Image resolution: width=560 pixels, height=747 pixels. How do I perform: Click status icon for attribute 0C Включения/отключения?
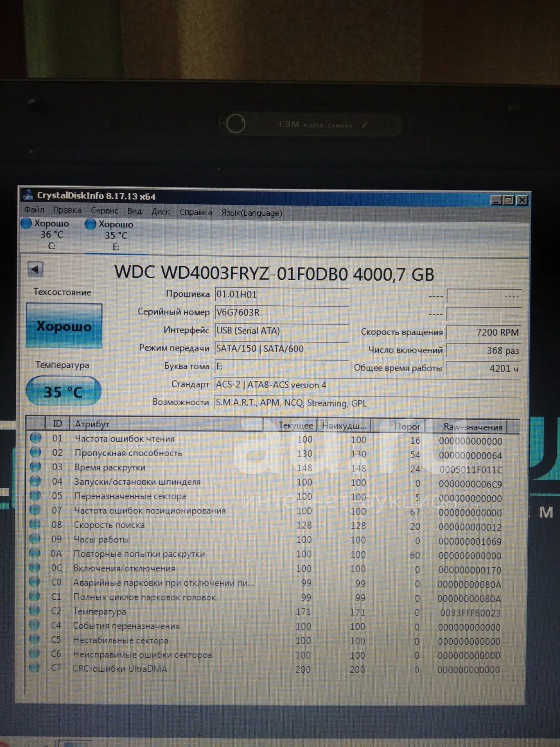click(35, 567)
